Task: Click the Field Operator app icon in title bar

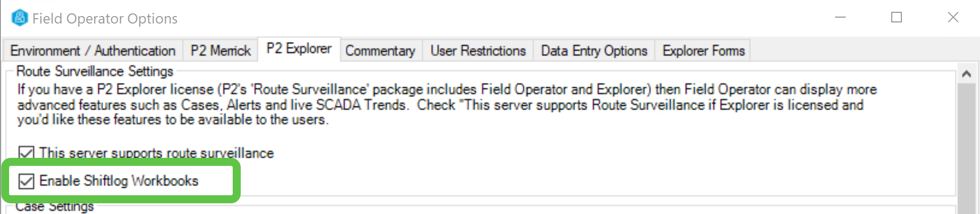Action: 19,18
